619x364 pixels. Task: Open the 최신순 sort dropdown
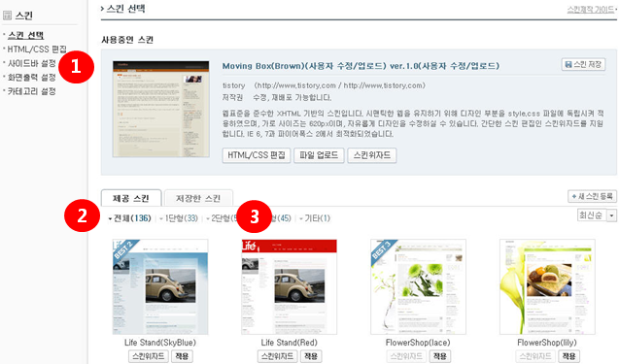click(x=596, y=215)
